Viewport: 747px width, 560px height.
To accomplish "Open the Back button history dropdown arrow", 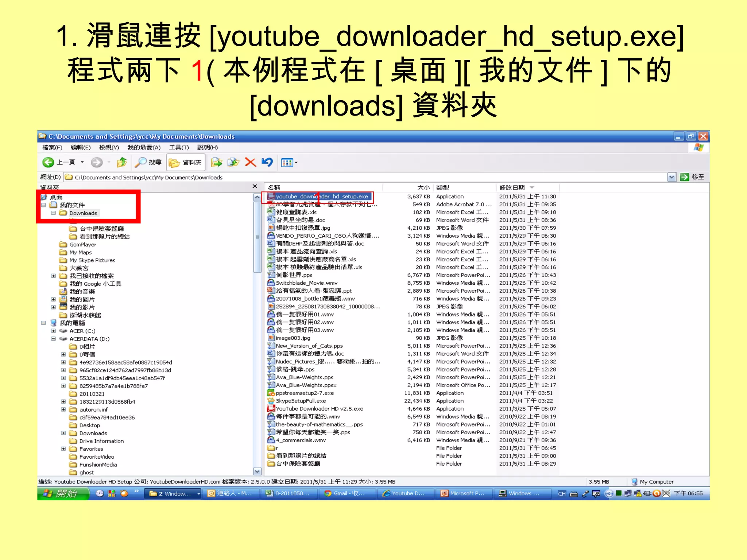I will (82, 162).
